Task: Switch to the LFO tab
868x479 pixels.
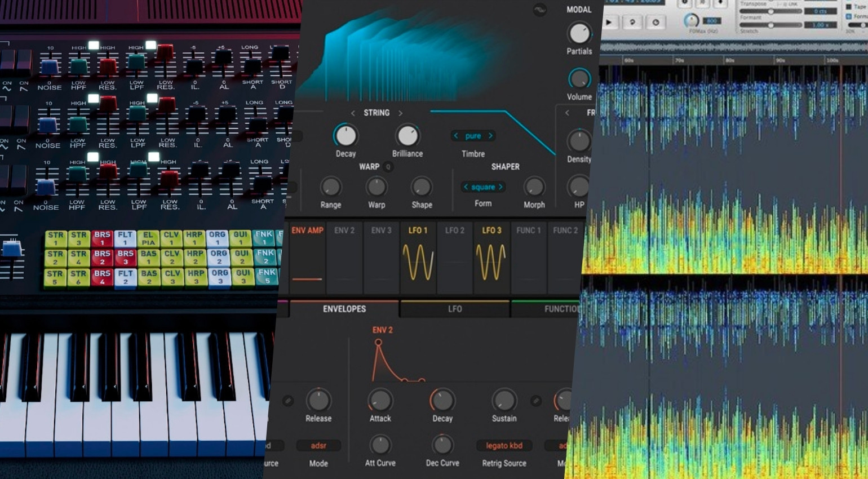Action: [455, 309]
